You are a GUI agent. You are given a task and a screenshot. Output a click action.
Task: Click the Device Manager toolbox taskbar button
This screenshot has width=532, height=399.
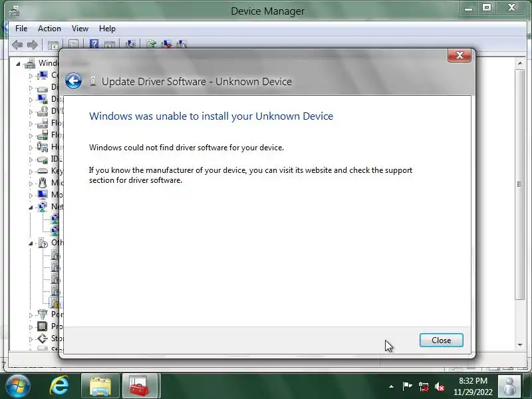[140, 386]
